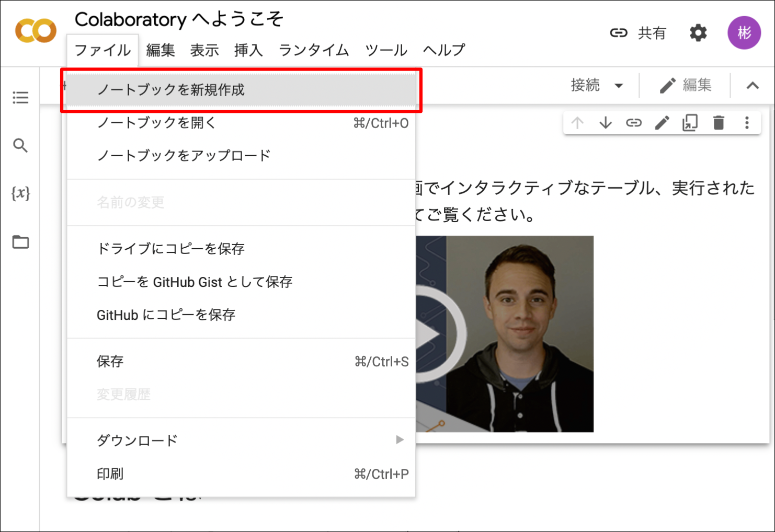Delete cell with the trash icon
Image resolution: width=775 pixels, height=532 pixels.
[719, 123]
